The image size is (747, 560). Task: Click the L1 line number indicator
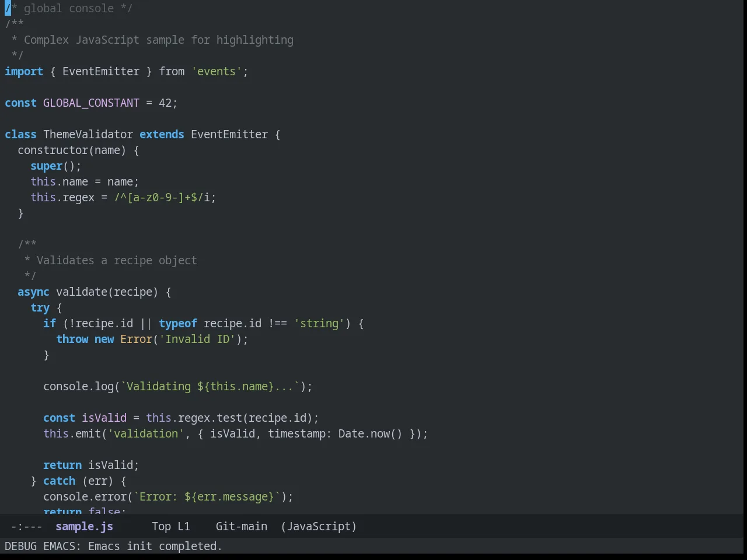pos(184,526)
